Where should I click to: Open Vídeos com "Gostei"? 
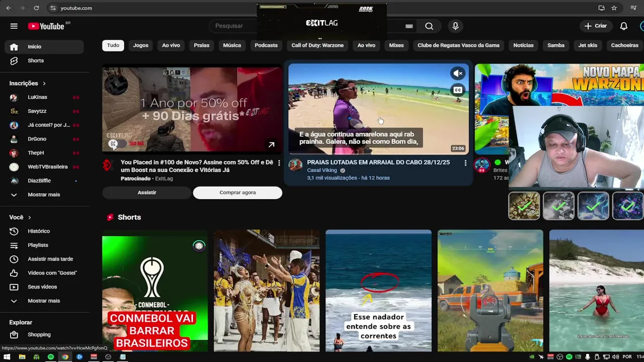pos(44,273)
